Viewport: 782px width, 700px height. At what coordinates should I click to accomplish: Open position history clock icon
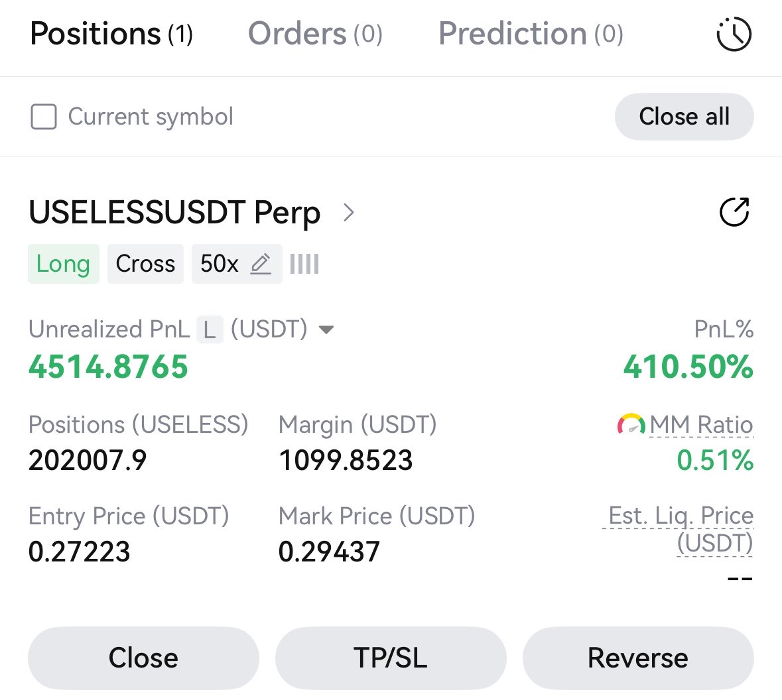pos(734,34)
